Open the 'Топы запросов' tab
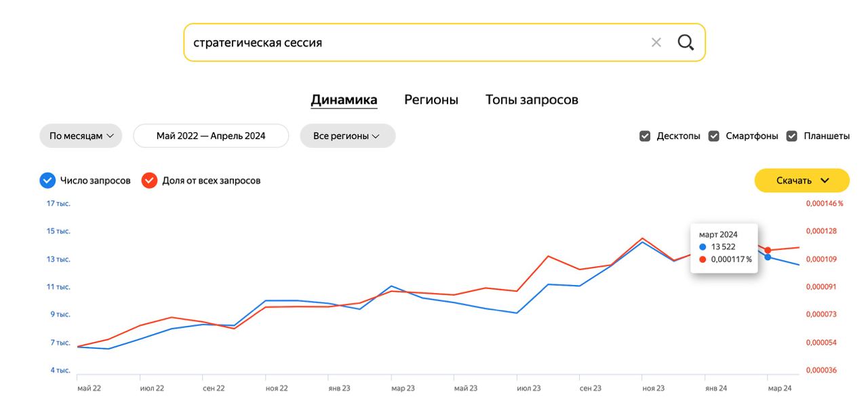The width and height of the screenshot is (868, 414). 531,99
